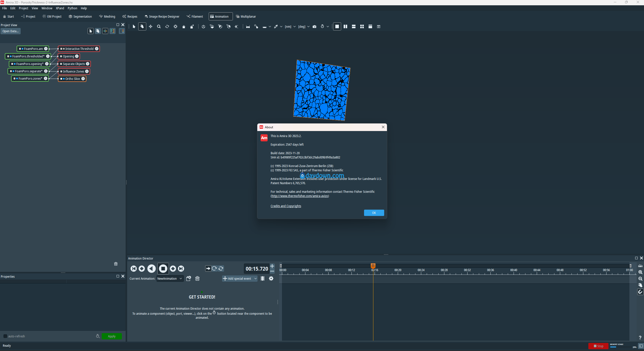This screenshot has width=644, height=351.
Task: Stop the animation playback
Action: (163, 269)
